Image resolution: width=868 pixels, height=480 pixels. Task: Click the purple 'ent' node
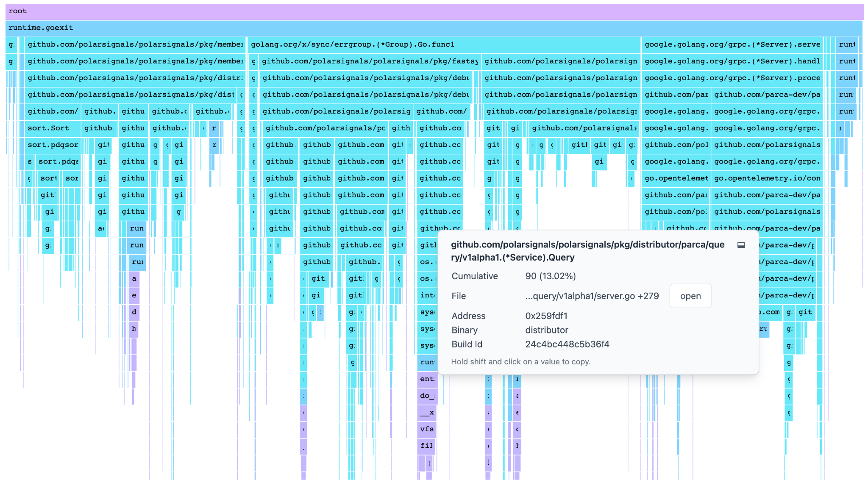427,379
